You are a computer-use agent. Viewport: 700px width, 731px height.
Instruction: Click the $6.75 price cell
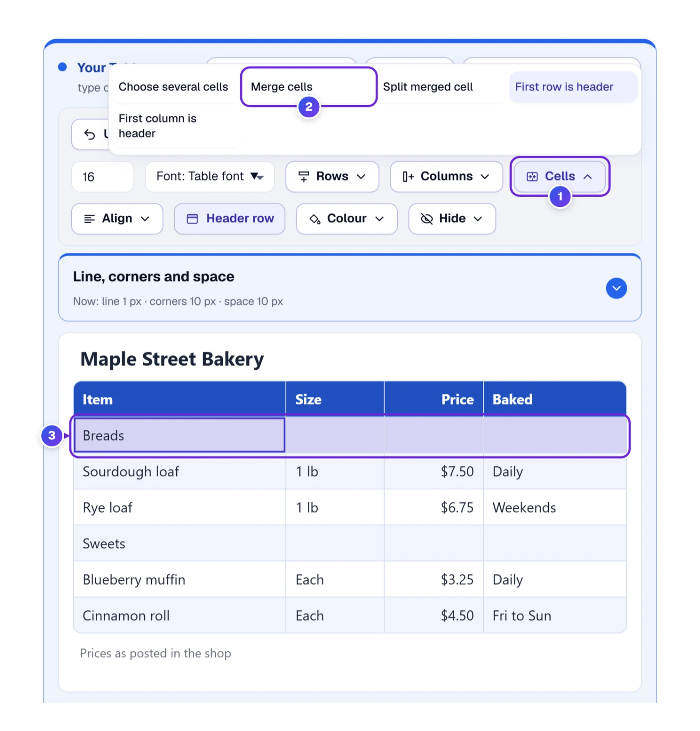tap(434, 507)
